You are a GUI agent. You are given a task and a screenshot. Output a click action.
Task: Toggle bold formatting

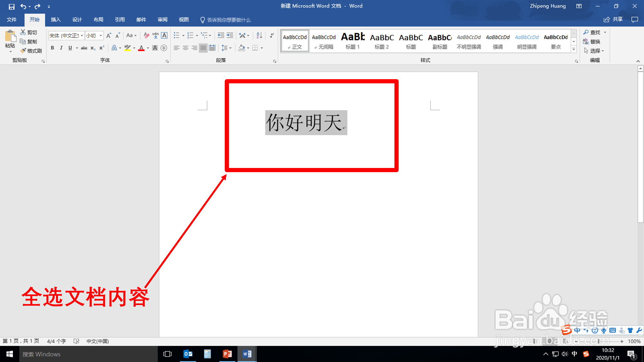tap(52, 48)
